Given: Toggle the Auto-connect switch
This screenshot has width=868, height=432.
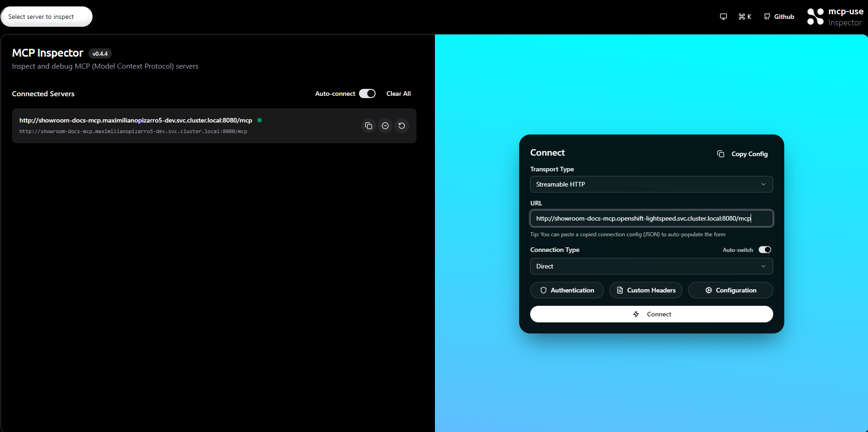Looking at the screenshot, I should click(367, 93).
